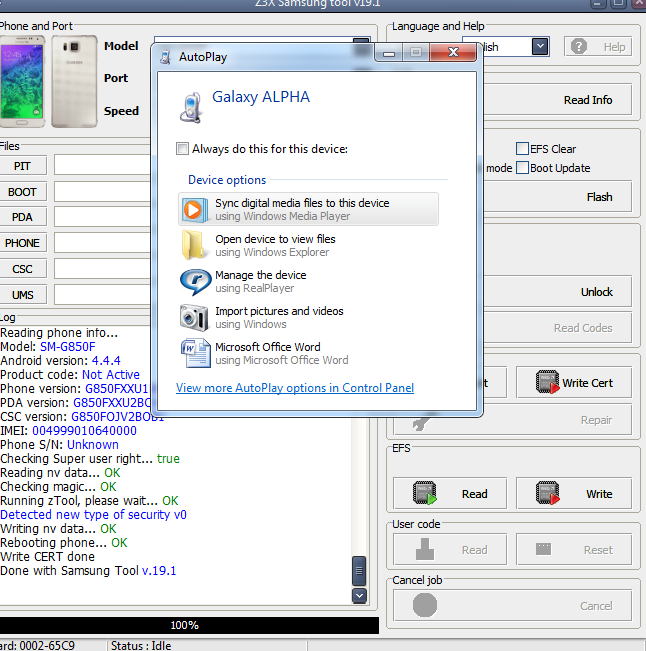The image size is (646, 651).
Task: Open the language dropdown arrow
Action: click(540, 46)
